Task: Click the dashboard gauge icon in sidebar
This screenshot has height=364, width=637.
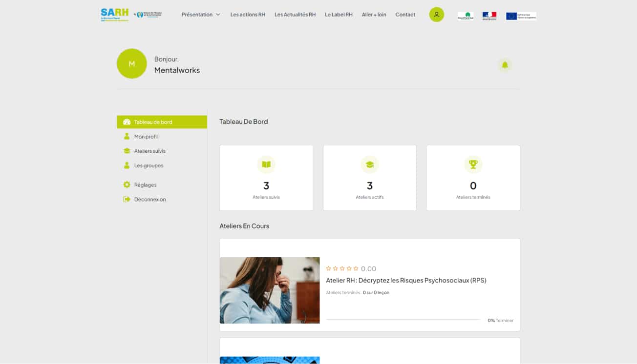Action: [127, 122]
